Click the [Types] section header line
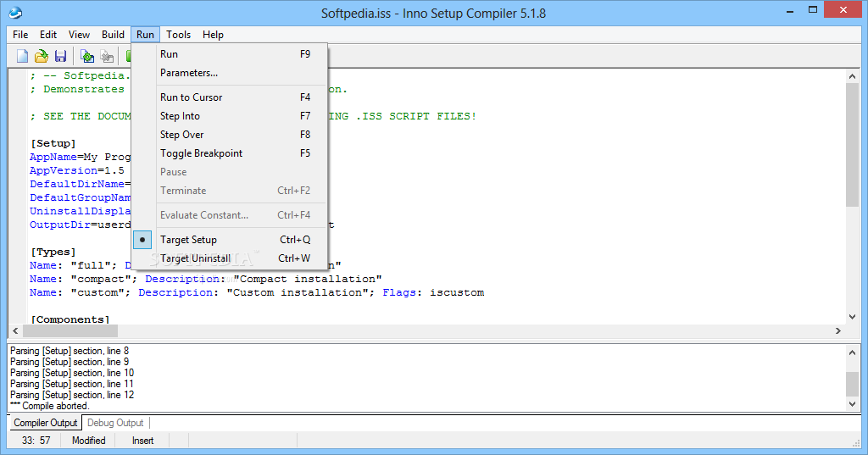 click(53, 252)
